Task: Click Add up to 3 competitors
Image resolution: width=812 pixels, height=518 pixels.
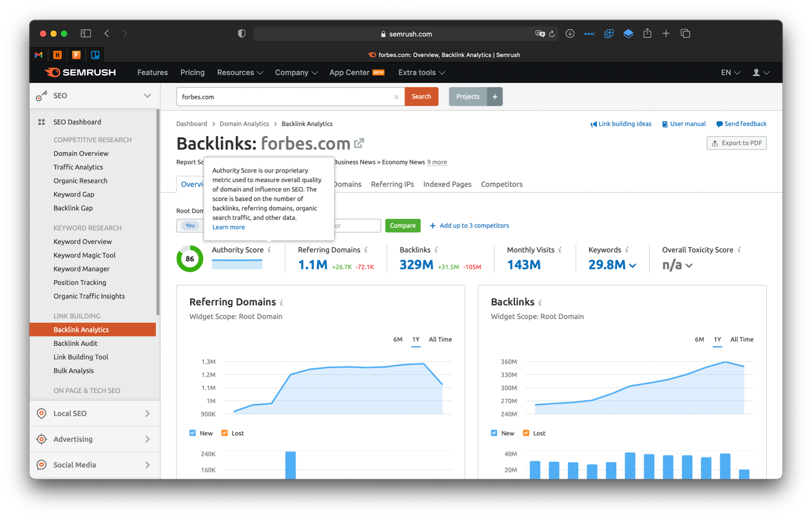Action: (x=469, y=225)
